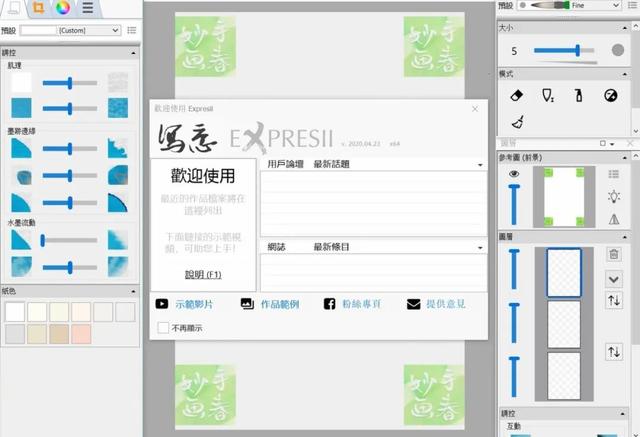Viewport: 640px width, 437px height.
Task: Open the 說明 (F1) help link
Action: [203, 275]
